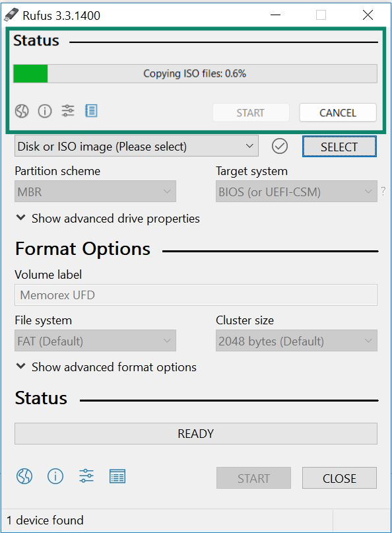The image size is (392, 533).
Task: Cancel the ISO copying operation
Action: point(337,112)
